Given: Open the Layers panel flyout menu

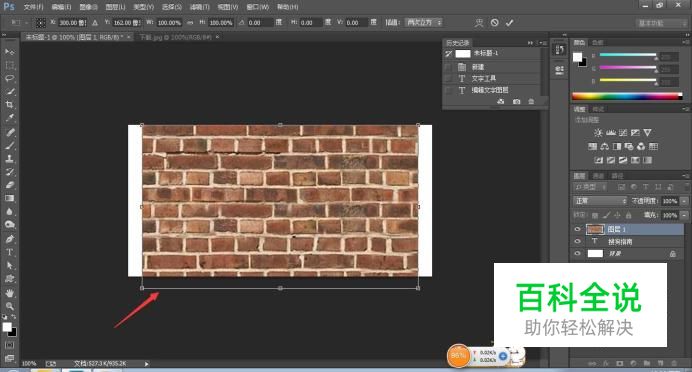Looking at the screenshot, I should 686,176.
